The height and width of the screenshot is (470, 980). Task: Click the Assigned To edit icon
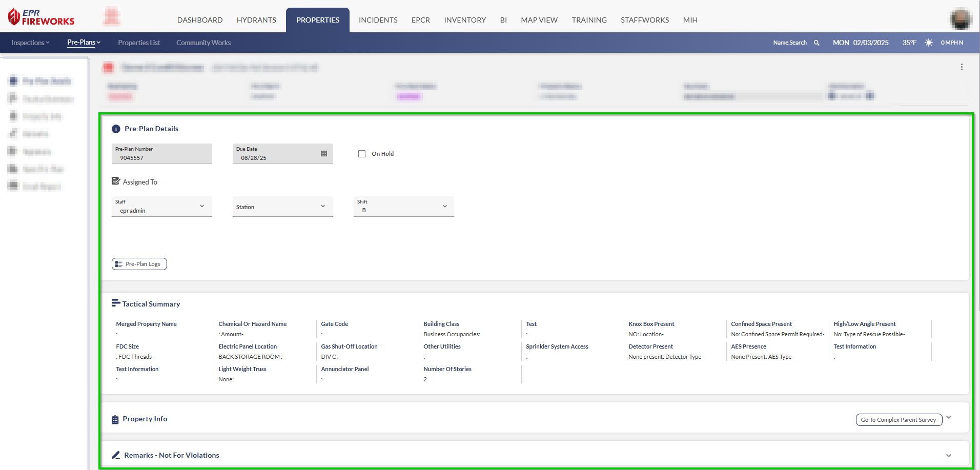pyautogui.click(x=116, y=181)
